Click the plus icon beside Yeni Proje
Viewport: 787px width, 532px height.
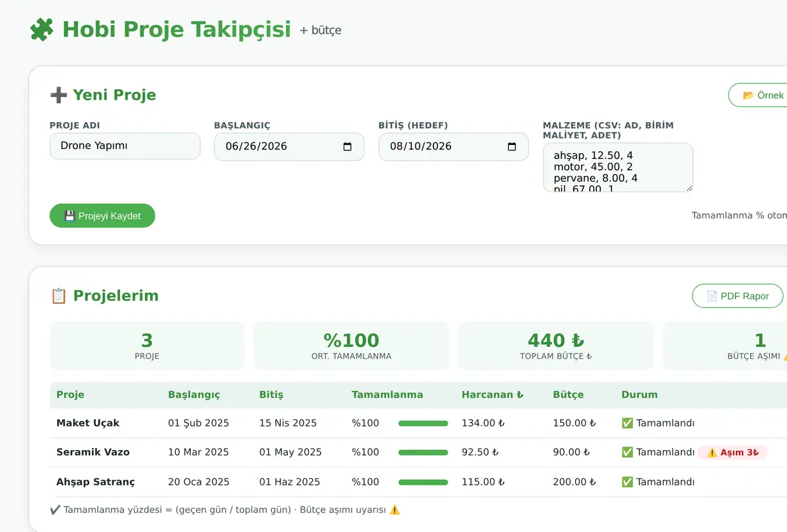(58, 95)
